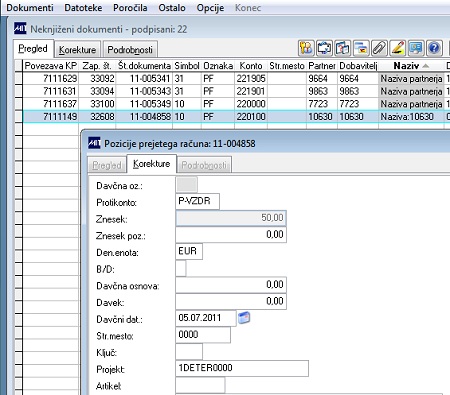Click the Str.mesto input field showing 0000
The image size is (450, 395).
[x=203, y=335]
